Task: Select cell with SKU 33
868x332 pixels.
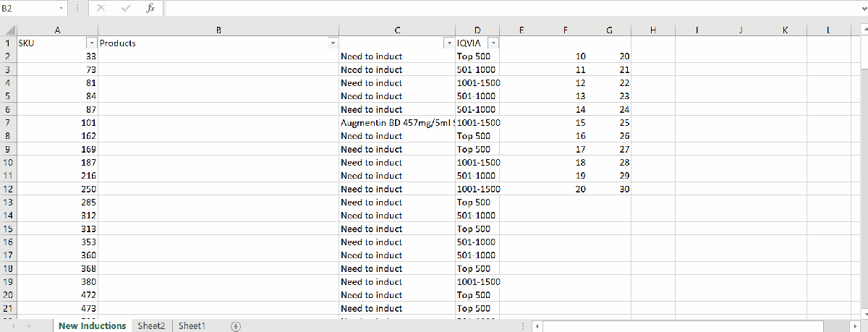Action: [57, 56]
